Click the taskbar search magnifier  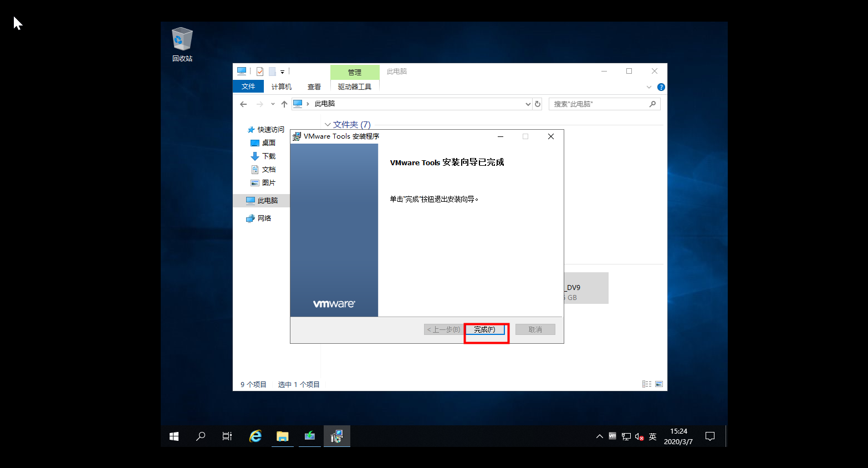(x=201, y=436)
